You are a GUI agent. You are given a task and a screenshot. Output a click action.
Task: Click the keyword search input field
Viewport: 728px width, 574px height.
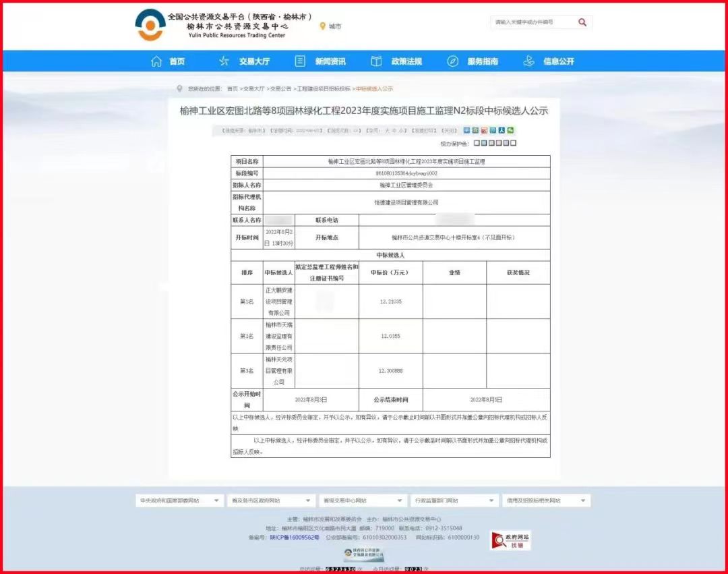(533, 22)
